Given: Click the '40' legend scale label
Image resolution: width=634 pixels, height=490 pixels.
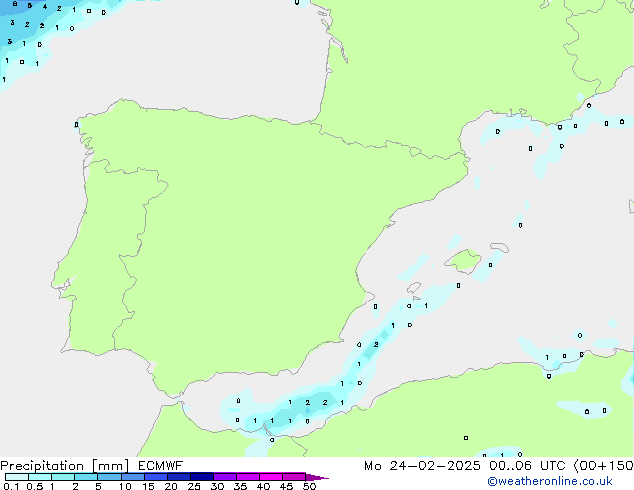Looking at the screenshot, I should tap(263, 486).
